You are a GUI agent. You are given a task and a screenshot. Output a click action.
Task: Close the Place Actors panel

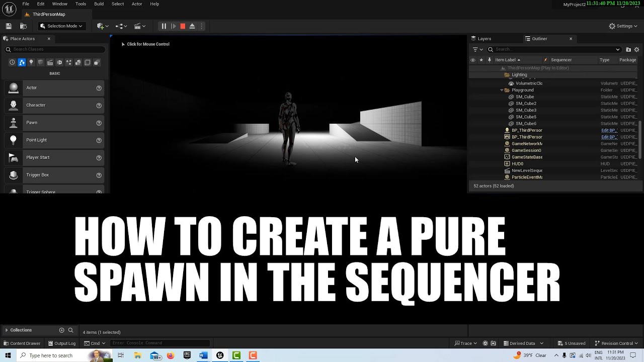click(49, 39)
